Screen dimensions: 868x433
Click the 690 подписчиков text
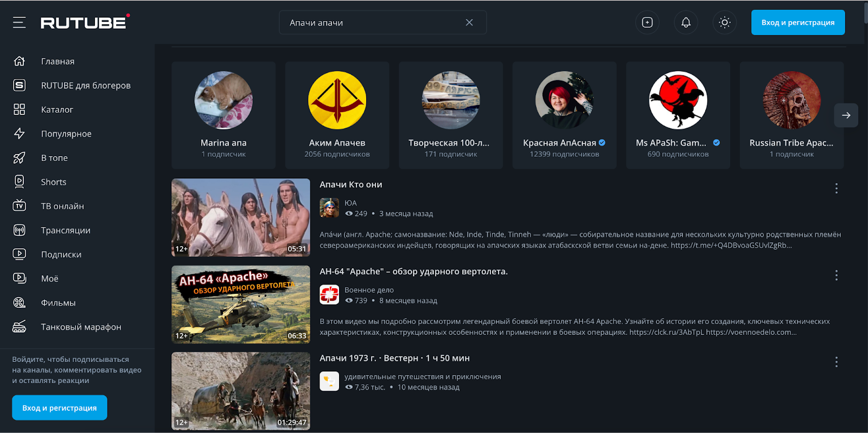[678, 154]
